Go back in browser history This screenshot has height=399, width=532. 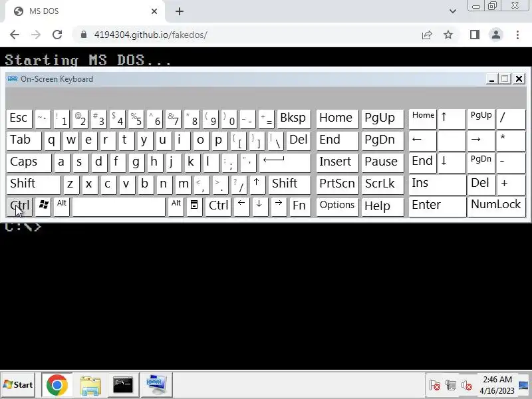[15, 35]
